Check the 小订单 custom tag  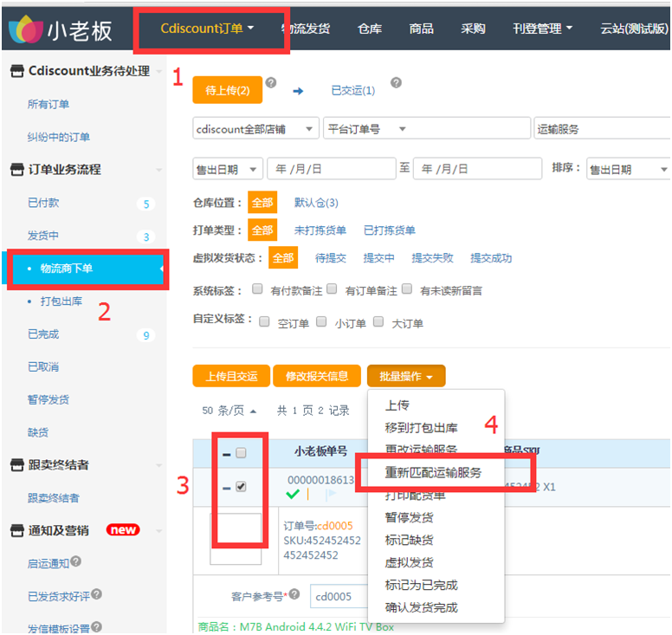(321, 321)
